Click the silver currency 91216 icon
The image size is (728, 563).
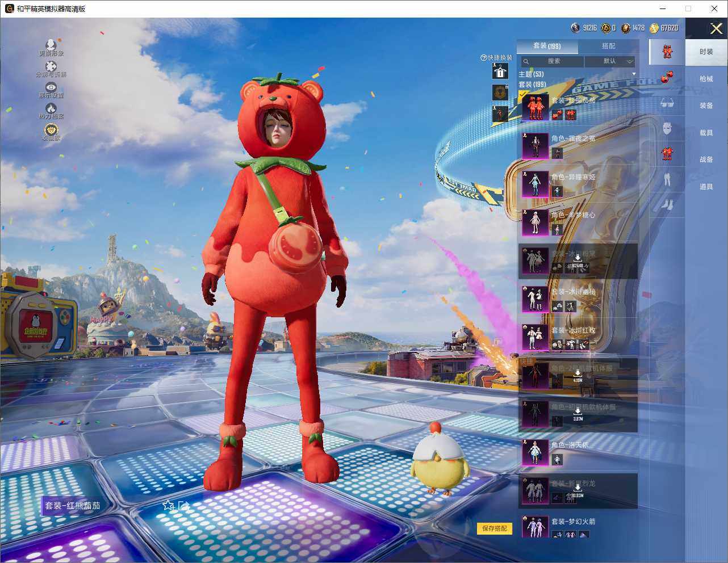point(576,28)
